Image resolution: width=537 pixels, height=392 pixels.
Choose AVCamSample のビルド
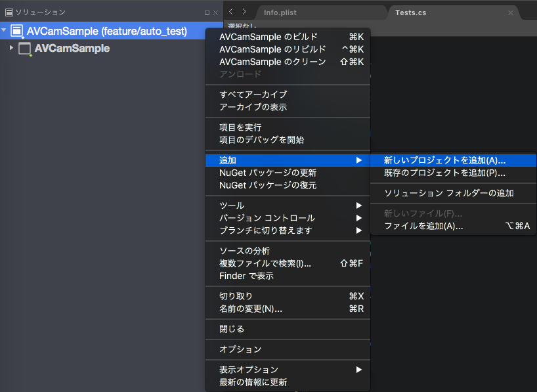click(x=288, y=37)
